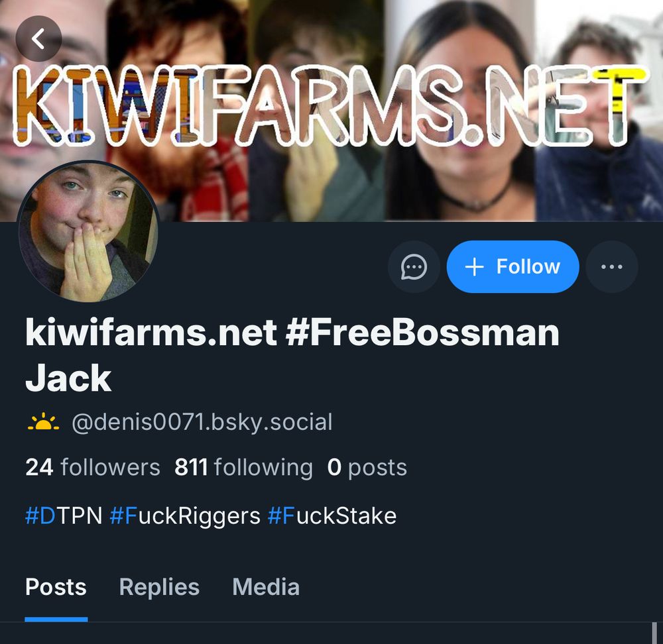Go back using the arrow icon
The image size is (663, 644).
tap(38, 39)
